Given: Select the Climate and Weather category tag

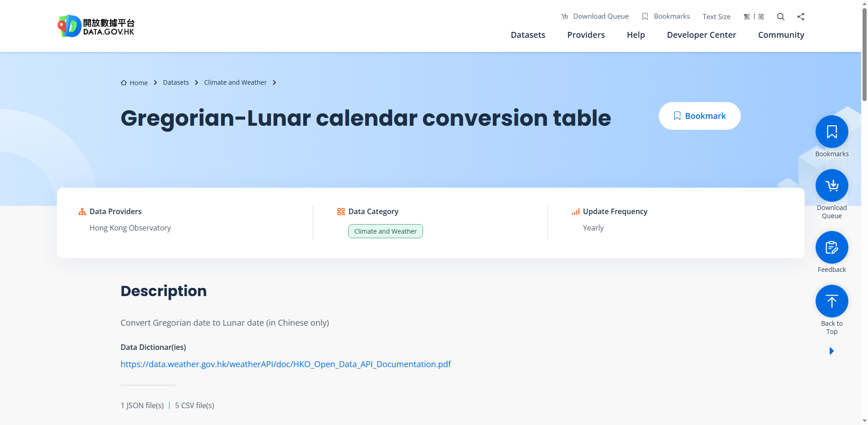Looking at the screenshot, I should pos(386,231).
